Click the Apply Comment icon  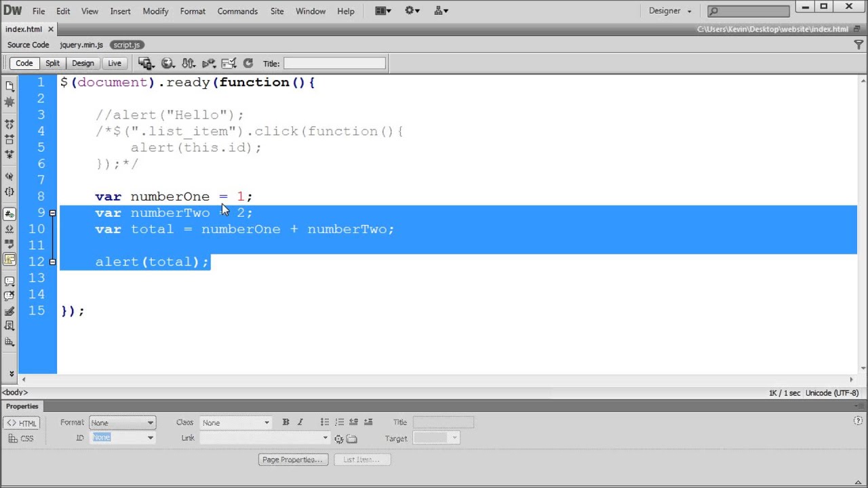pyautogui.click(x=9, y=281)
